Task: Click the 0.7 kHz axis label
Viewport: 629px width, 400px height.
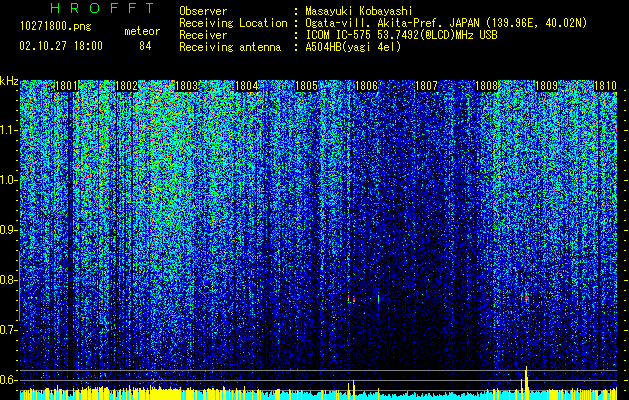Action: click(x=8, y=330)
